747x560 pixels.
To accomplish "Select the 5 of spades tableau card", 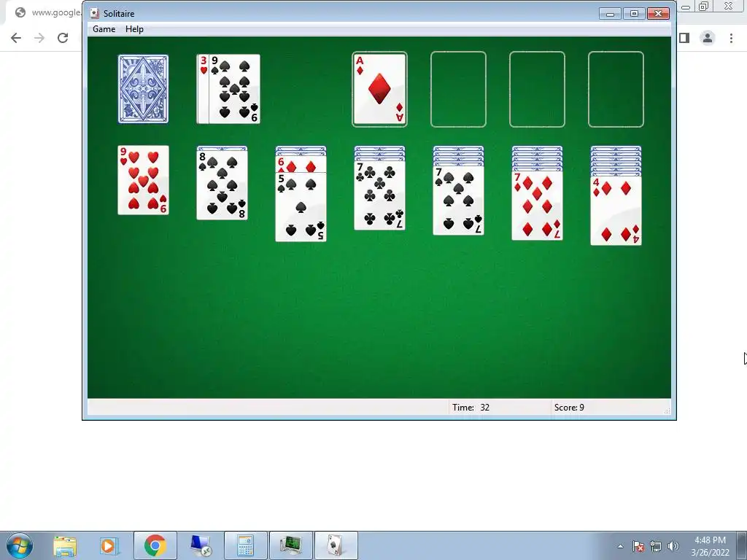I will [301, 207].
